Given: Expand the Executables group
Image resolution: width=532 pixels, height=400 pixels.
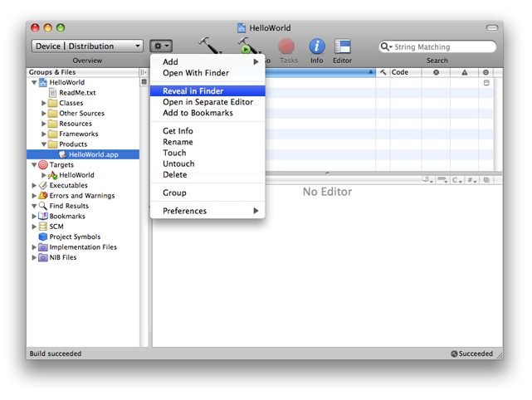Looking at the screenshot, I should tap(34, 185).
